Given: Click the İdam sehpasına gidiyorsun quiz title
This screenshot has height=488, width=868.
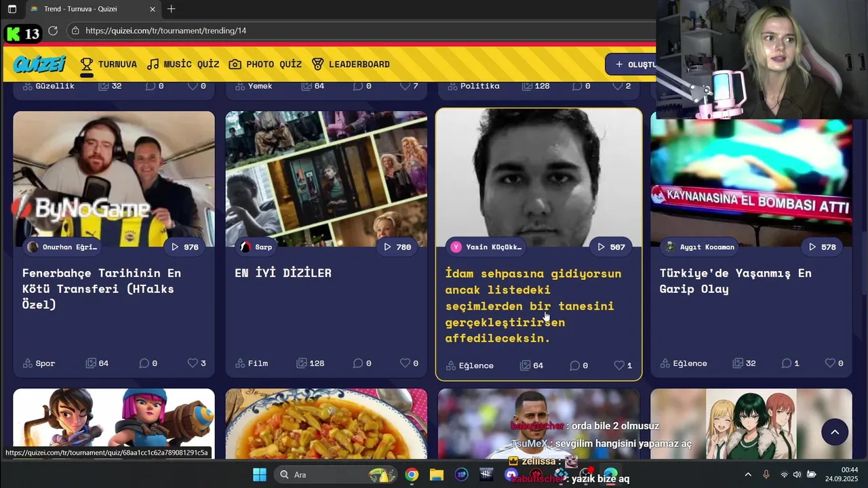Looking at the screenshot, I should [x=533, y=306].
